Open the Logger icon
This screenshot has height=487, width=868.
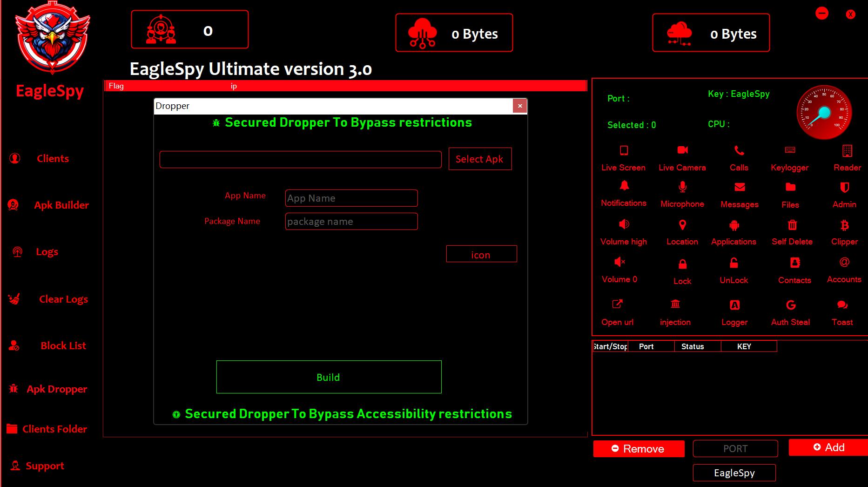pyautogui.click(x=734, y=305)
